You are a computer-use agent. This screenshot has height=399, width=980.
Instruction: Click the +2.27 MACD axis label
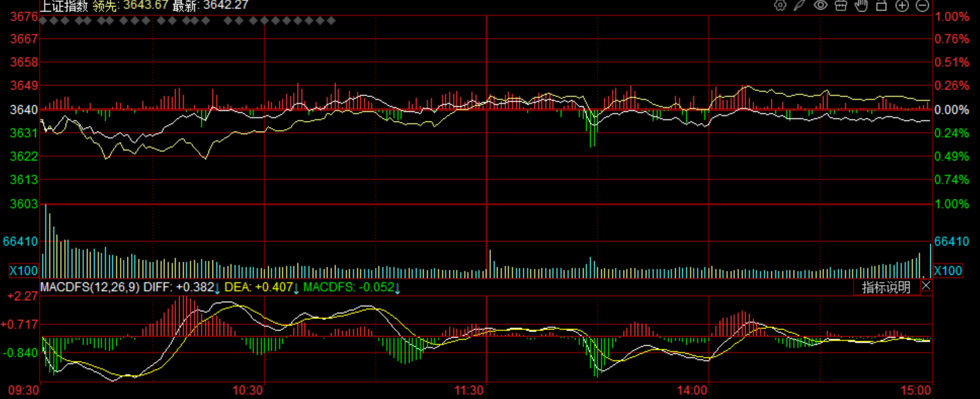(x=22, y=296)
